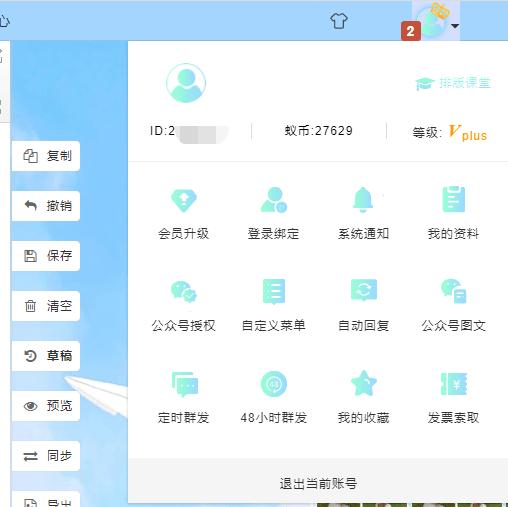Click the 撤销 undo button
Viewport: 508px width, 507px height.
(46, 206)
